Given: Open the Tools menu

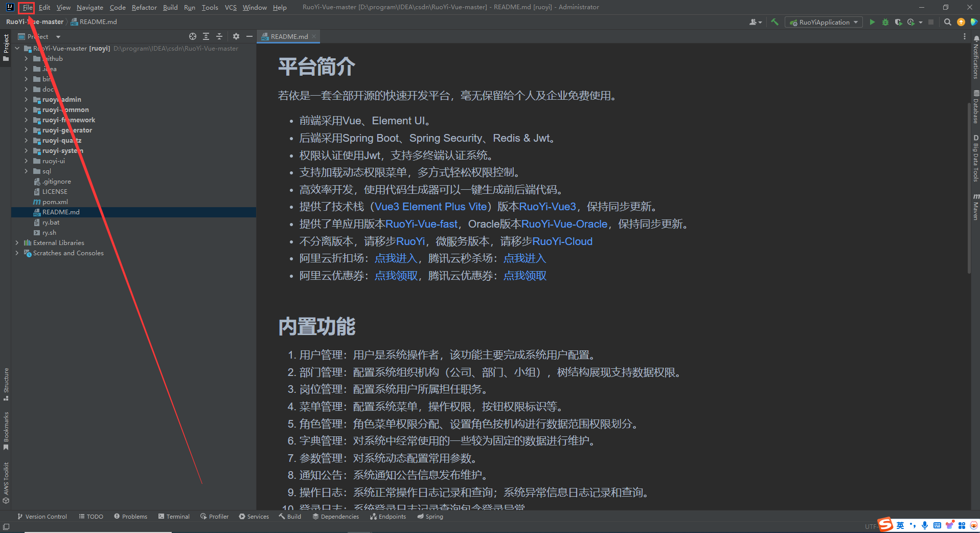Looking at the screenshot, I should click(x=210, y=7).
